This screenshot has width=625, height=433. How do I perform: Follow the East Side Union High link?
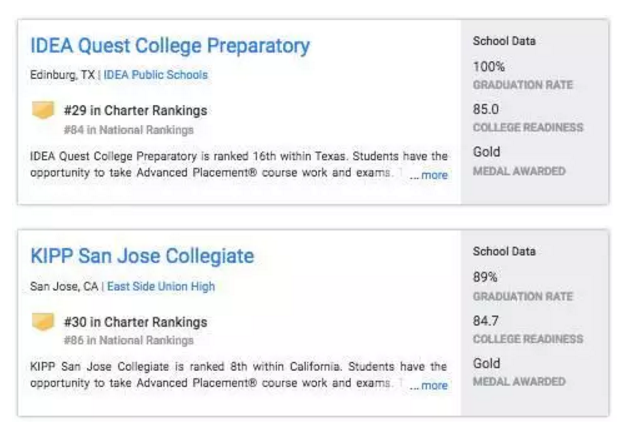click(x=161, y=287)
